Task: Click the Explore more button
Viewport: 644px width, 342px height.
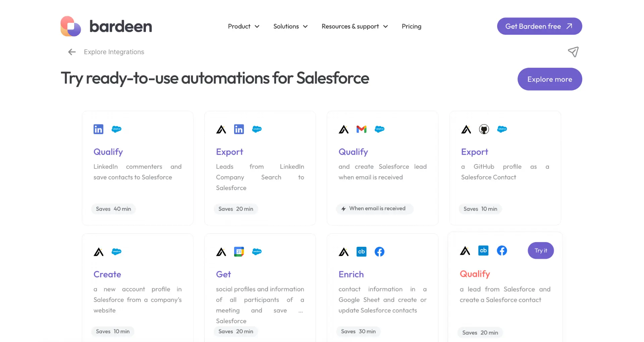Action: [x=550, y=79]
